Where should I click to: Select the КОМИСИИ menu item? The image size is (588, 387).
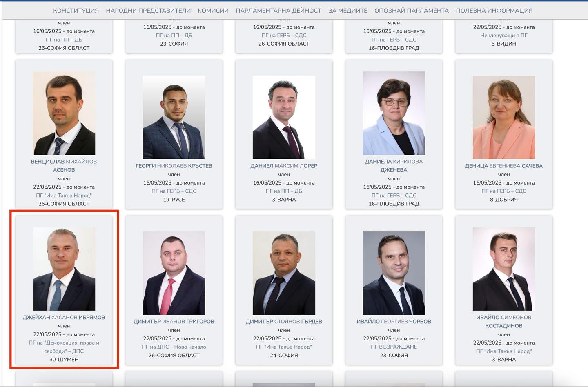(213, 11)
